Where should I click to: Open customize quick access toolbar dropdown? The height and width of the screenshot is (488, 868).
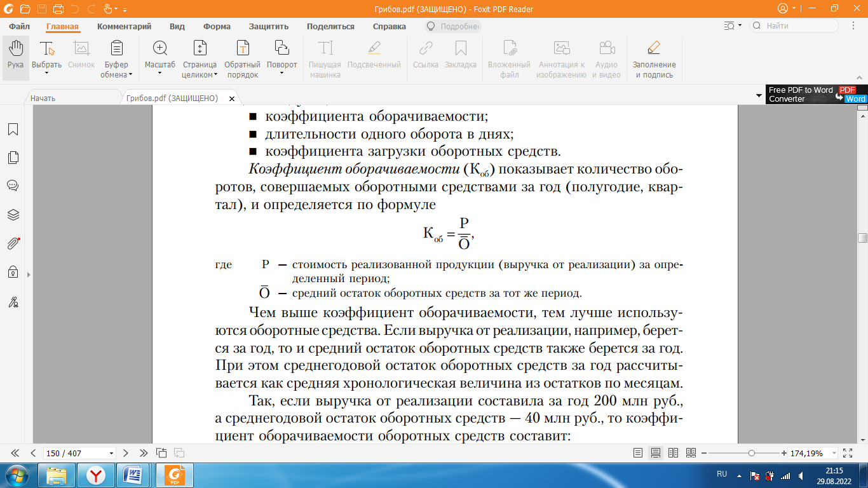coord(125,10)
